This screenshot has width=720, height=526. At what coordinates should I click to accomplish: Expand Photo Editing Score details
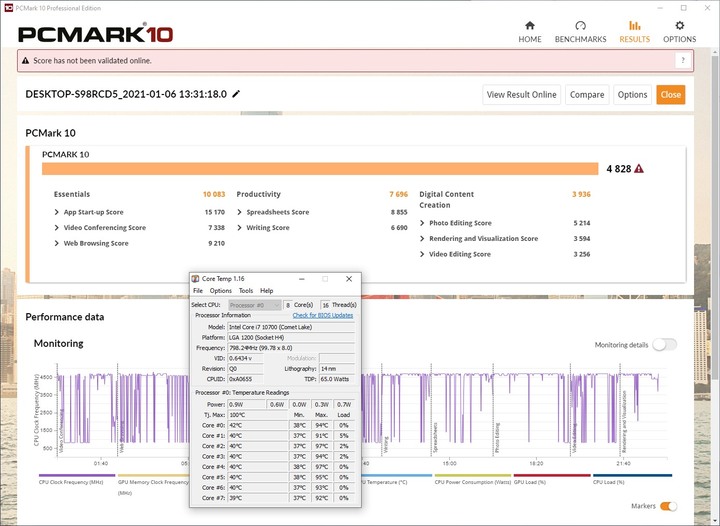point(422,223)
